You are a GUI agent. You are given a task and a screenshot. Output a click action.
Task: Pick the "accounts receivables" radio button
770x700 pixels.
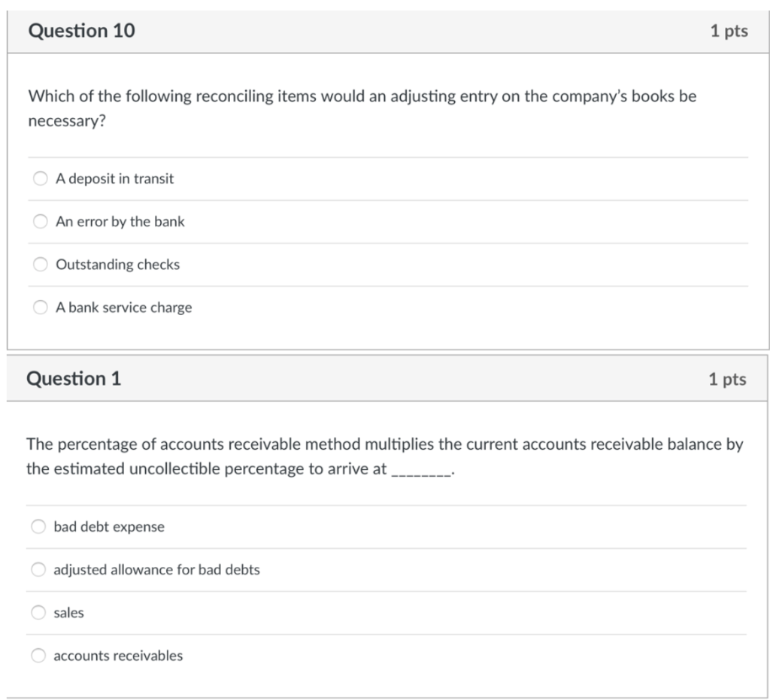click(38, 656)
